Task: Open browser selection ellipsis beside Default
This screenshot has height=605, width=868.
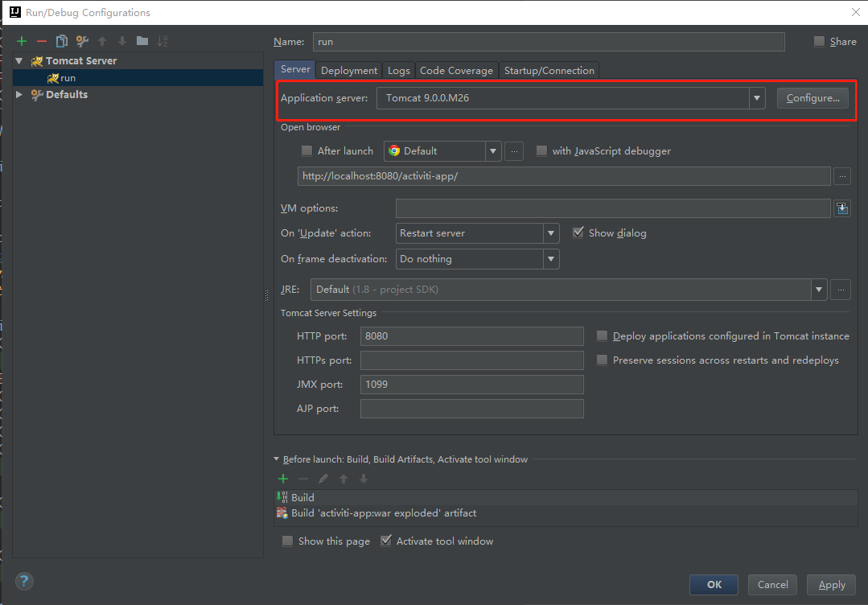Action: (514, 151)
